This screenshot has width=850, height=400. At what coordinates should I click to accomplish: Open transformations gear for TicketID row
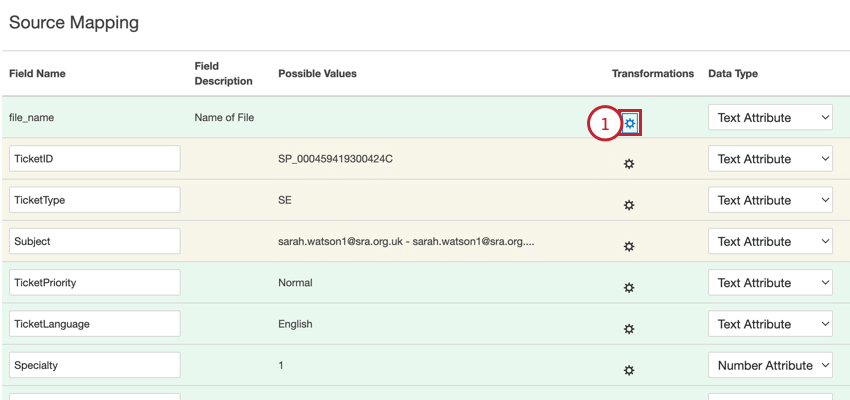(x=629, y=164)
